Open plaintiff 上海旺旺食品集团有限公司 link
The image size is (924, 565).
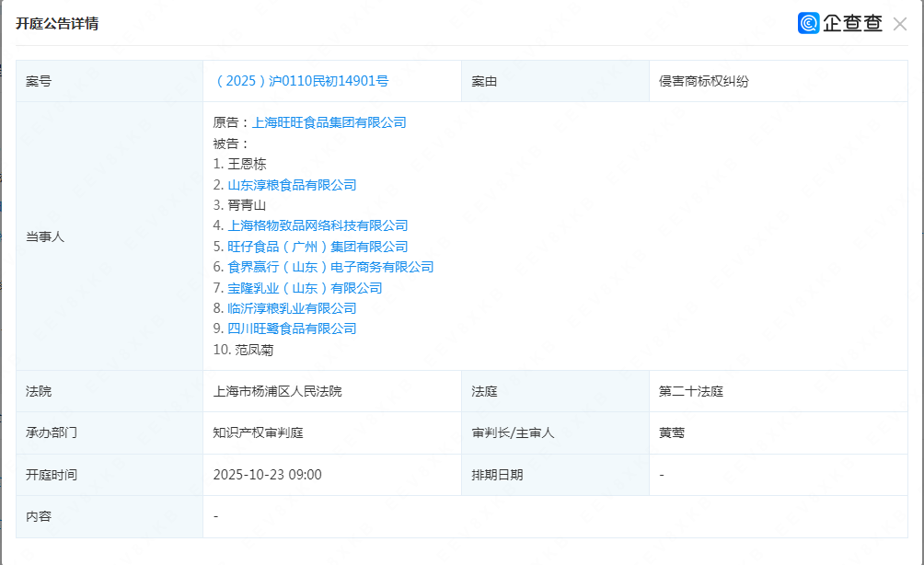coord(329,122)
